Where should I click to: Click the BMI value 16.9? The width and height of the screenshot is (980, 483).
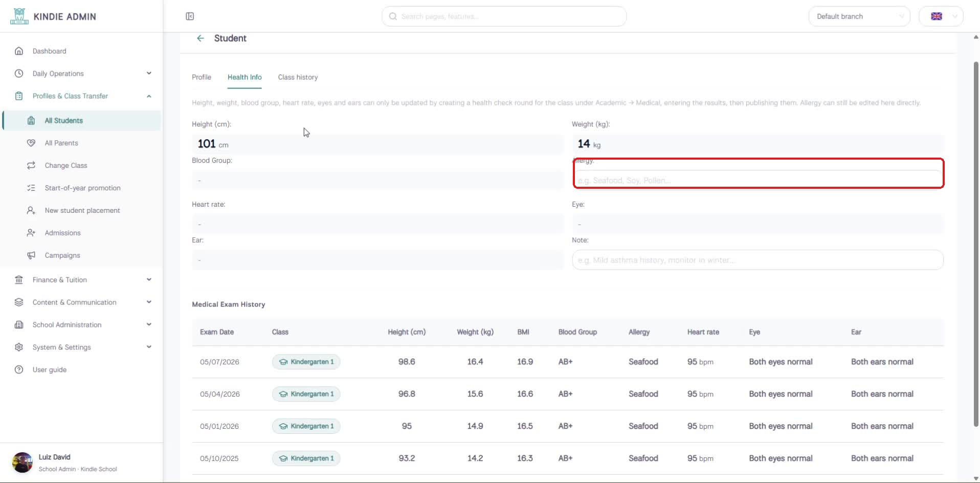point(525,362)
